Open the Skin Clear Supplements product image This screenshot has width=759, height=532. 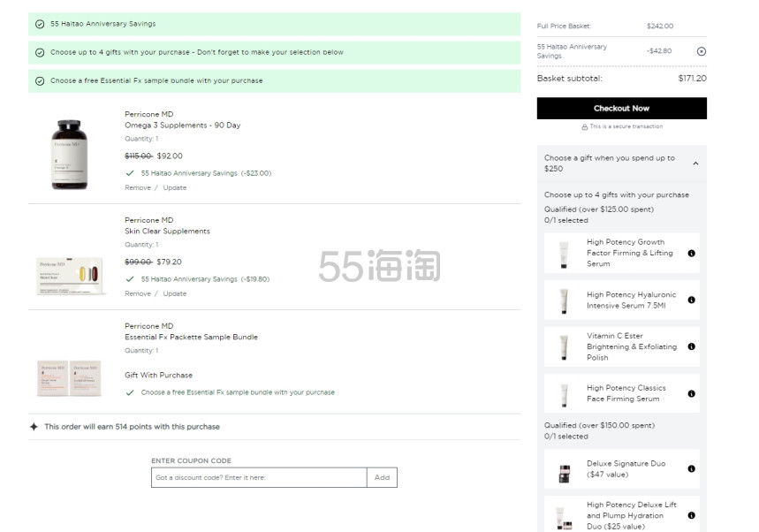click(x=70, y=275)
